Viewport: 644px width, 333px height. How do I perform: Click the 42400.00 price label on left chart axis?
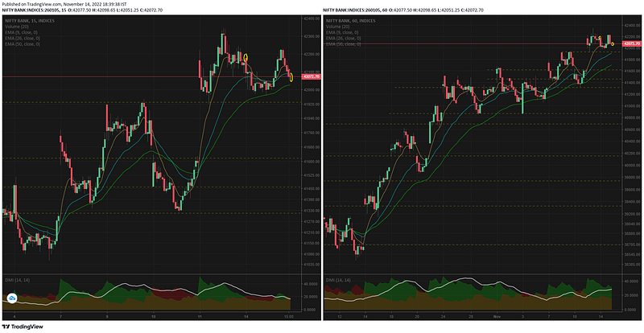[x=312, y=19]
